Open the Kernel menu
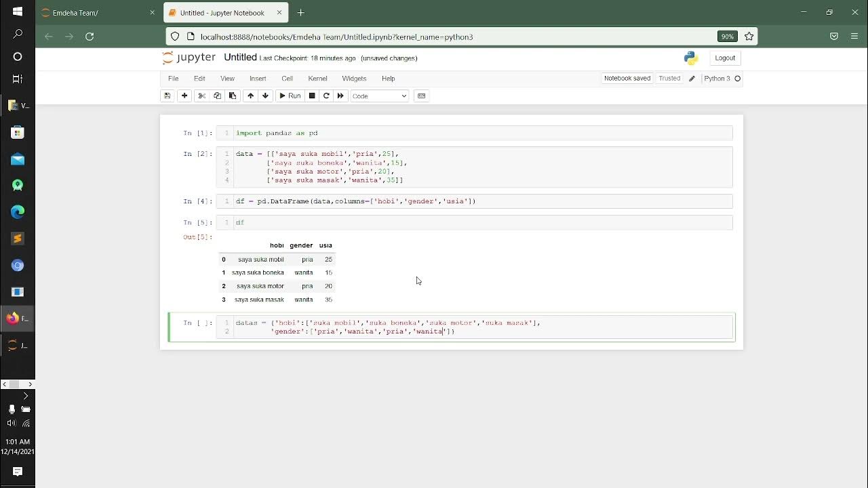Viewport: 868px width, 488px height. point(317,79)
